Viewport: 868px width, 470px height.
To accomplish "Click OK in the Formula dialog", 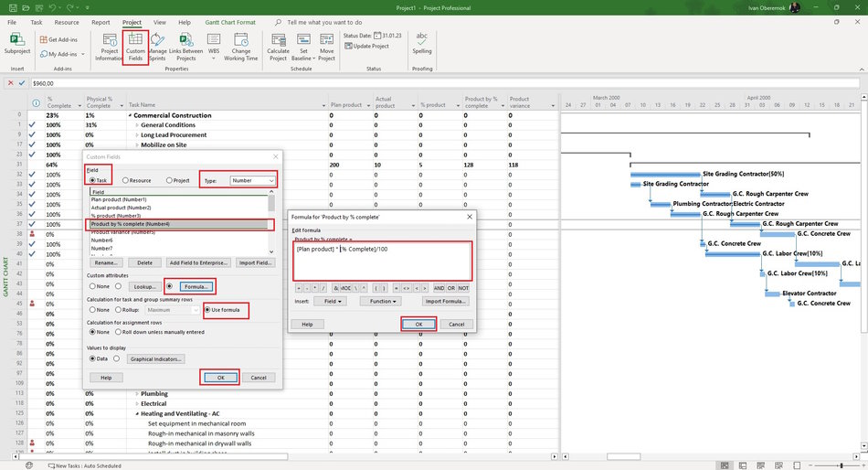I will pyautogui.click(x=418, y=325).
